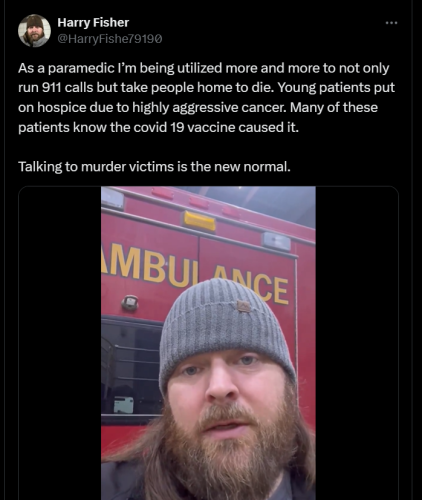Click the red roof lights on the ambulance

[197, 201]
